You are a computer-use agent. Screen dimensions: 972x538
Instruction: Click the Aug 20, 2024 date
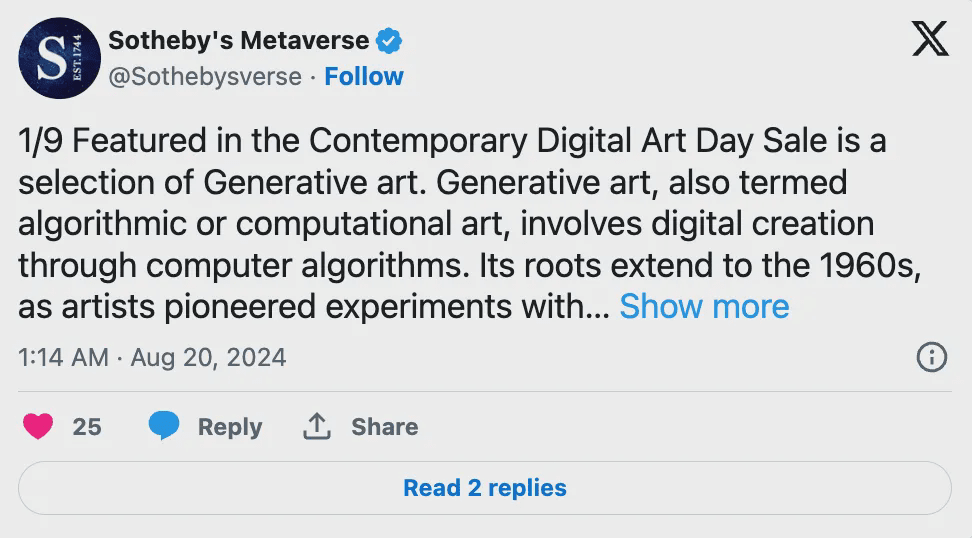tap(208, 357)
